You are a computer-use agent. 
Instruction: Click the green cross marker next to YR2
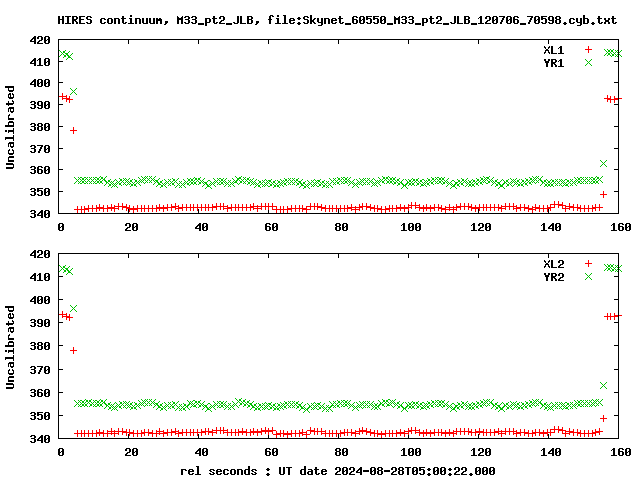click(x=588, y=276)
